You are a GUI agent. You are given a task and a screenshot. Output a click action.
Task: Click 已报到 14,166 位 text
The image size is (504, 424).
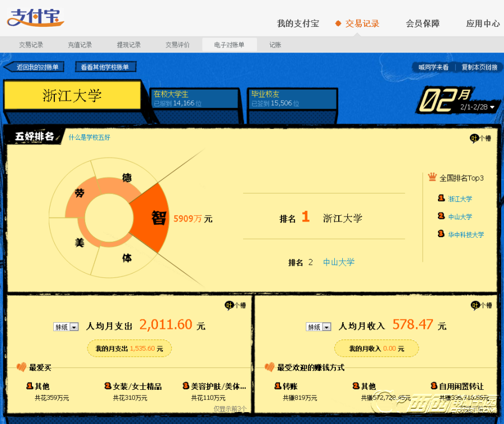[178, 103]
